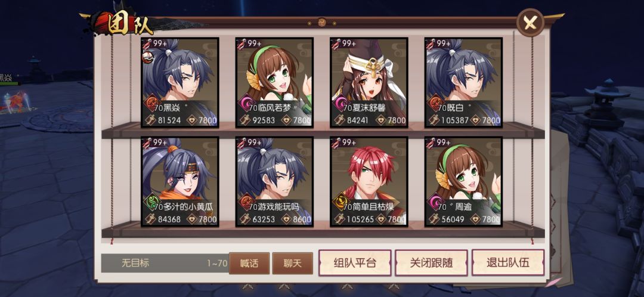Open chat with the 聊天 button
This screenshot has height=297, width=644.
point(292,264)
